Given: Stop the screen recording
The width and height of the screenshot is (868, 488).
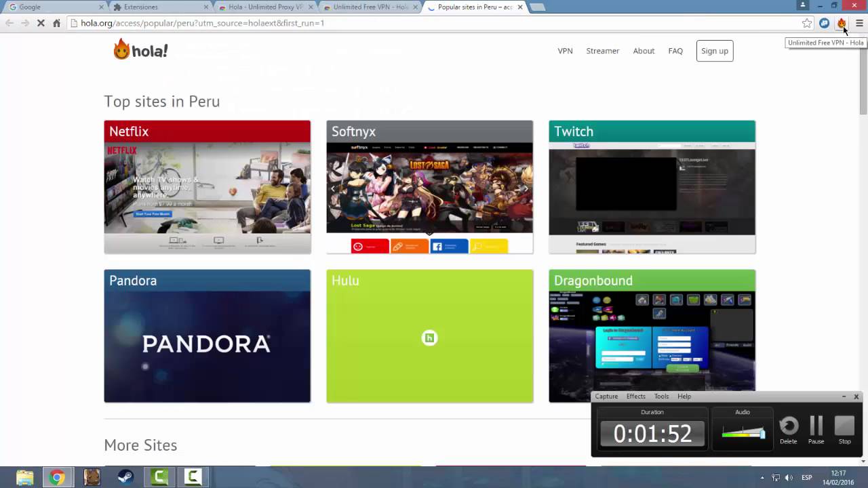Looking at the screenshot, I should pyautogui.click(x=844, y=430).
